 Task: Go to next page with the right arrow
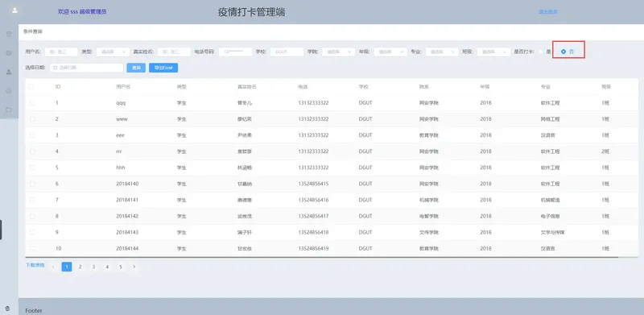134,267
